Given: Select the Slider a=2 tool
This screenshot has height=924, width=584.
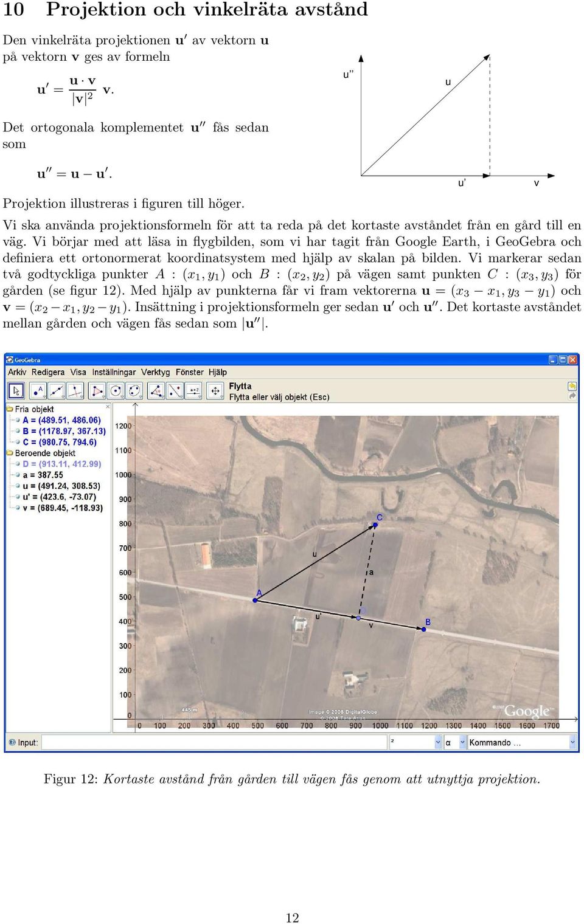Looking at the screenshot, I should point(194,391).
